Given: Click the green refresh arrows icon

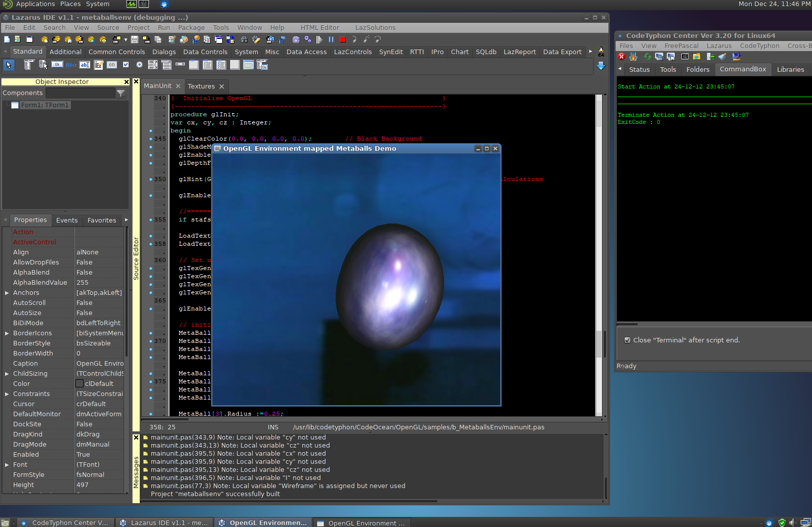Looking at the screenshot, I should 647,57.
